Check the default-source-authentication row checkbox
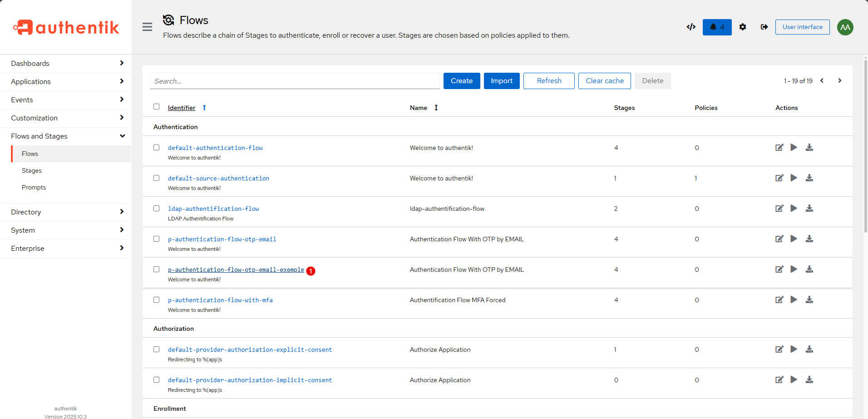Image resolution: width=868 pixels, height=419 pixels. pos(157,178)
